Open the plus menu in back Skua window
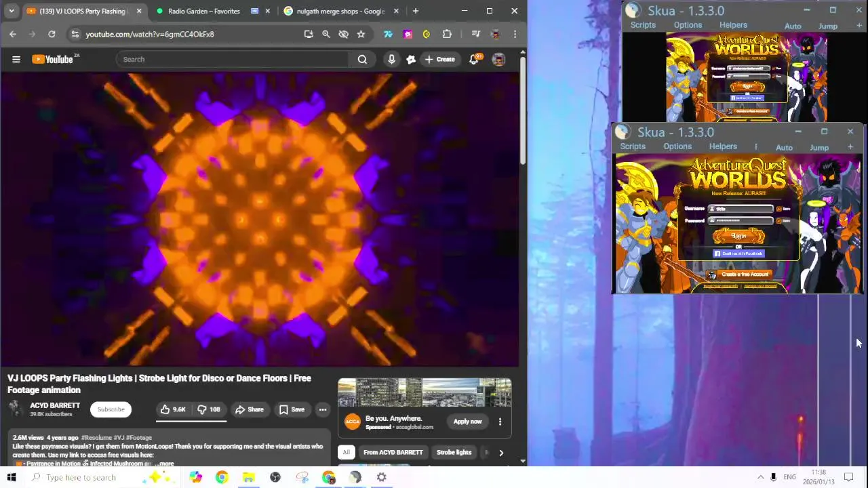This screenshot has width=868, height=488. coord(859,26)
